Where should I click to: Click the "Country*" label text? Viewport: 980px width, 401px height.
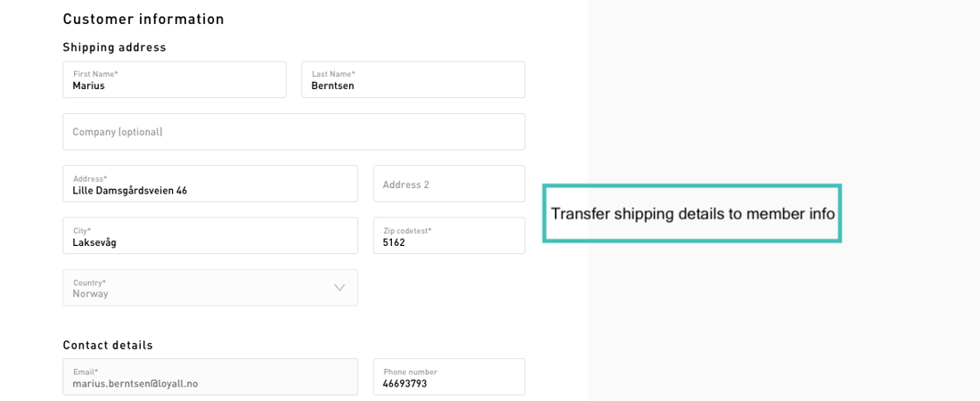pyautogui.click(x=89, y=282)
